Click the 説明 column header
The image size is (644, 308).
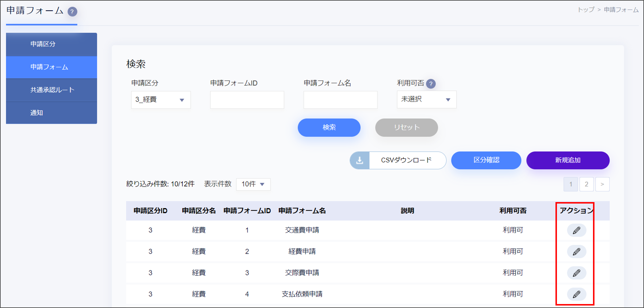pos(407,211)
